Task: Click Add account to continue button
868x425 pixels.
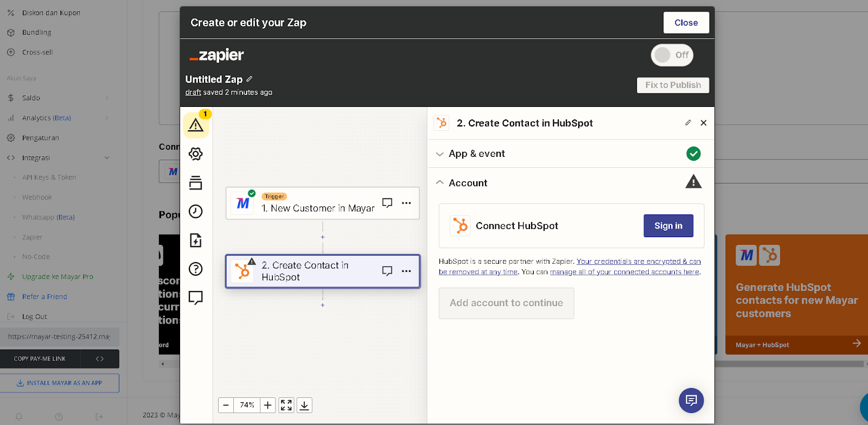Action: point(506,303)
